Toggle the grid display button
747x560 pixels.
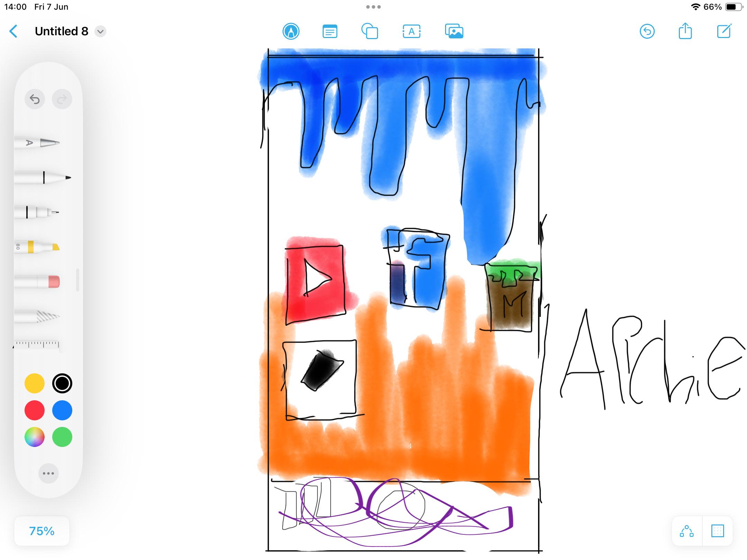718,531
